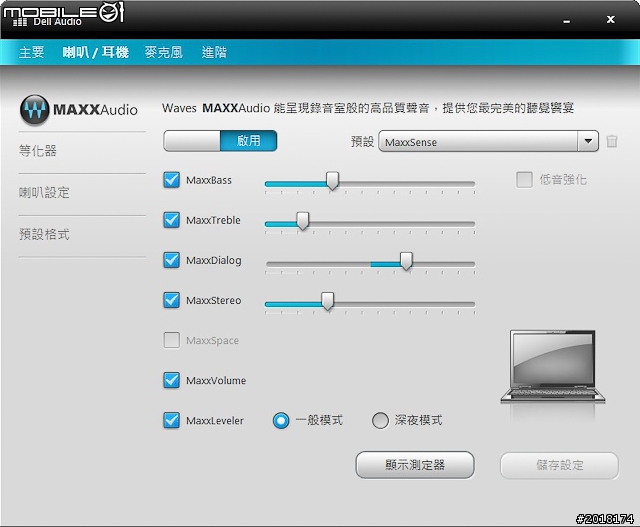Click the 儲存設定 button
This screenshot has height=527, width=640.
(x=560, y=465)
